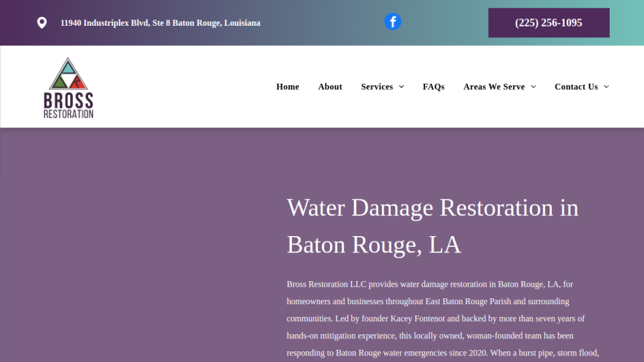The width and height of the screenshot is (644, 362).
Task: Click the Bross Restoration logo
Action: click(69, 88)
